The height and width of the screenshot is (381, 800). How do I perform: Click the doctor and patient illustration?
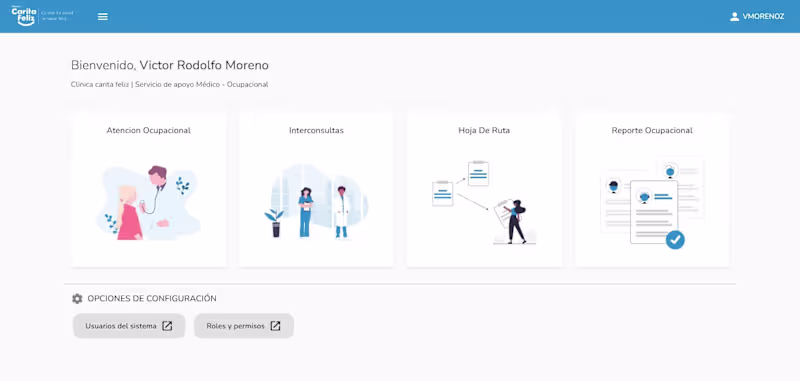click(x=148, y=202)
